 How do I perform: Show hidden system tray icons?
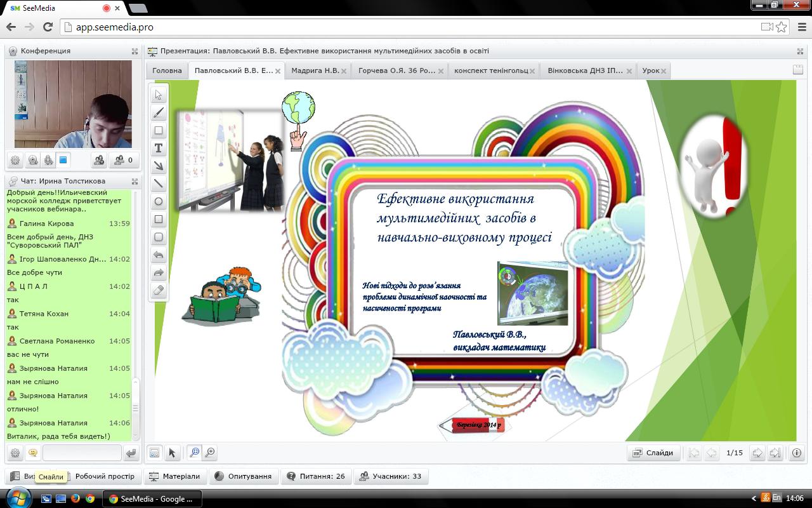pyautogui.click(x=754, y=498)
